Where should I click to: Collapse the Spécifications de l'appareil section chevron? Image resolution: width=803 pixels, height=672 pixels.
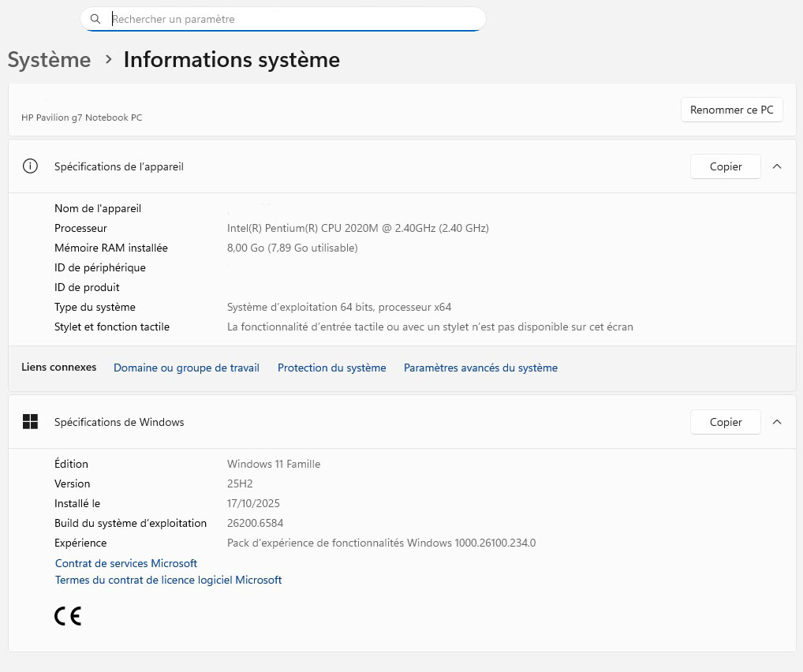[x=777, y=166]
